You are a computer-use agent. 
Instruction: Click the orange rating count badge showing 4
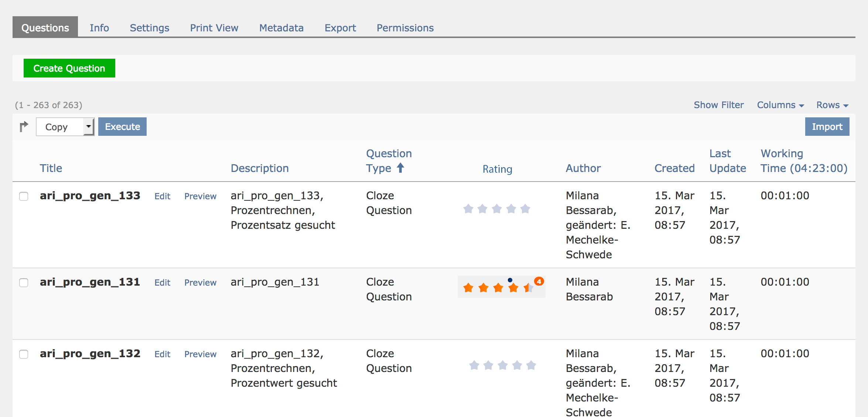(539, 282)
